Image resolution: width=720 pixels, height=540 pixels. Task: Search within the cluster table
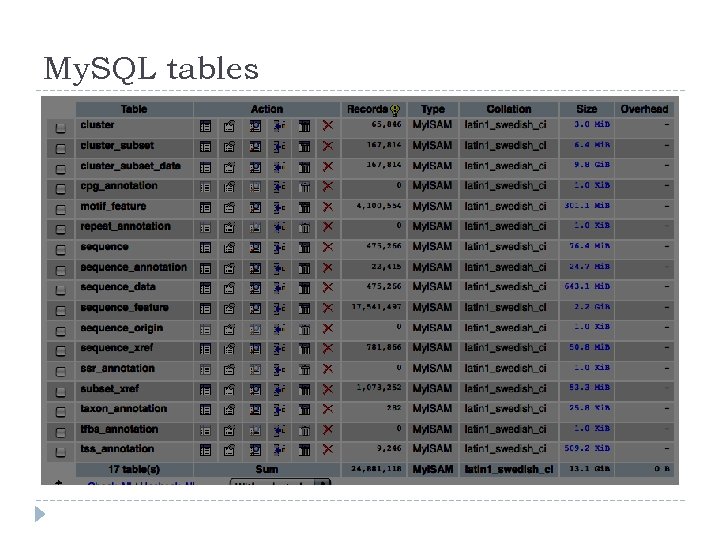click(x=255, y=126)
